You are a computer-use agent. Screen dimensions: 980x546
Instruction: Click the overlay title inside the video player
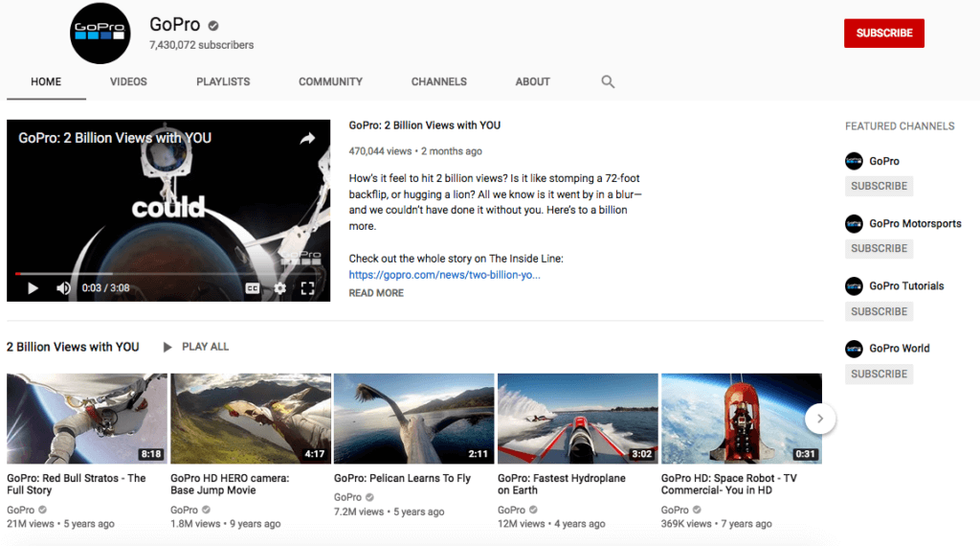[115, 138]
